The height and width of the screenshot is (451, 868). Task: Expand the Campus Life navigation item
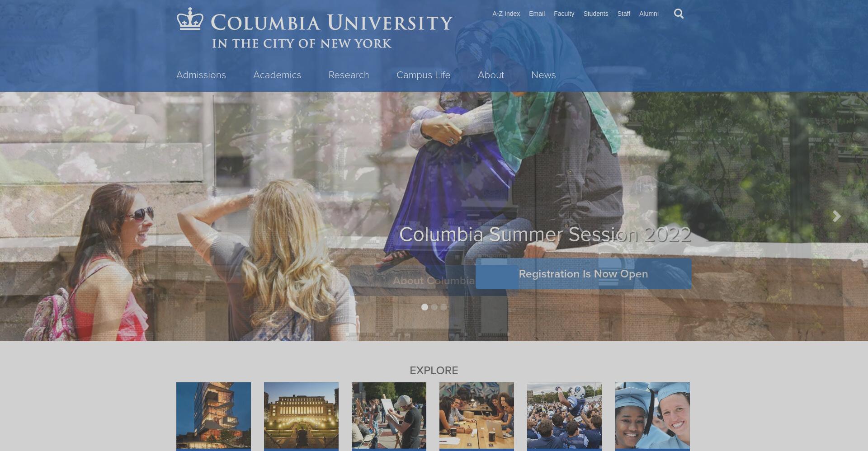423,75
